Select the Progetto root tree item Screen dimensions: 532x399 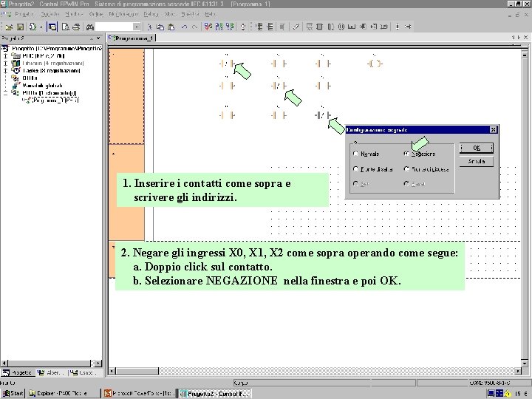click(x=57, y=49)
